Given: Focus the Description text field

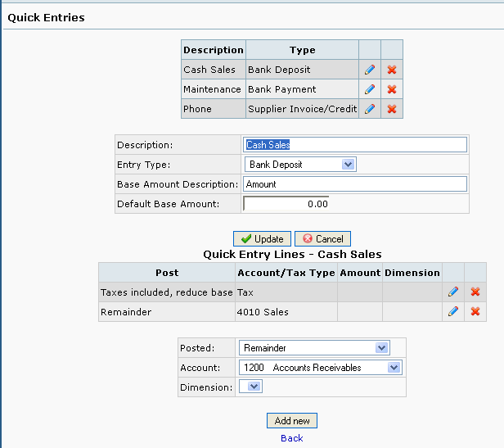Looking at the screenshot, I should coord(355,145).
